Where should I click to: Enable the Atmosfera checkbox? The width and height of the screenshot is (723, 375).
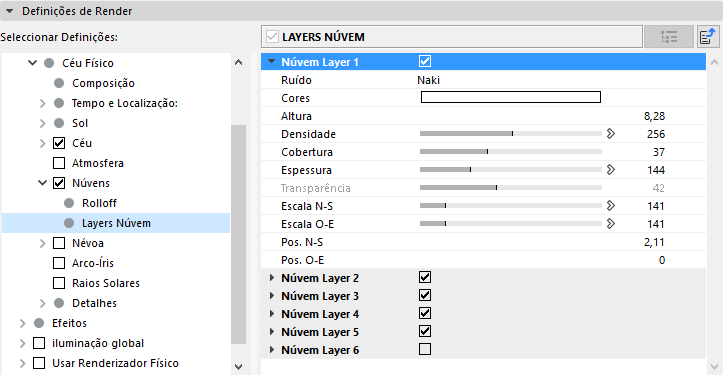pos(59,163)
